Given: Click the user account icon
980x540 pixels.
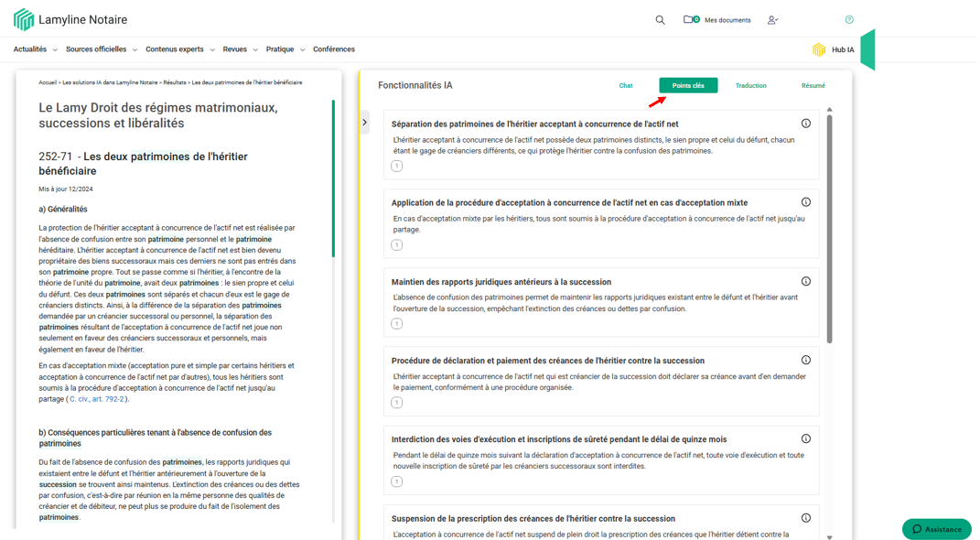Looking at the screenshot, I should coord(772,20).
